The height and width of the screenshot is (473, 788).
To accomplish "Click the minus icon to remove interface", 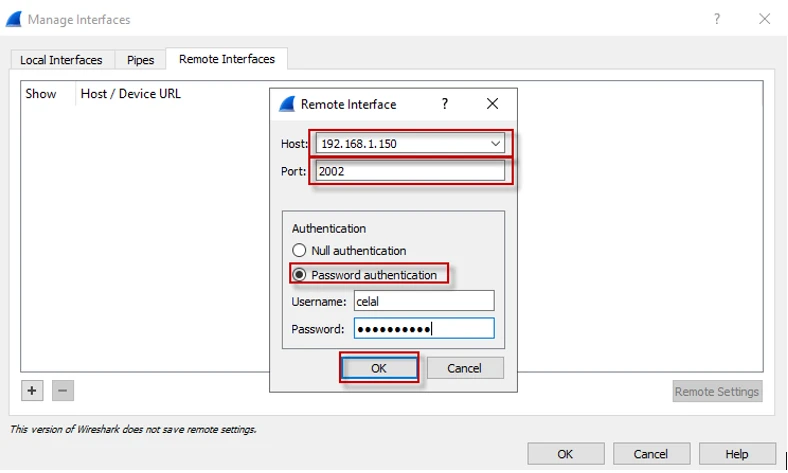I will [x=63, y=391].
